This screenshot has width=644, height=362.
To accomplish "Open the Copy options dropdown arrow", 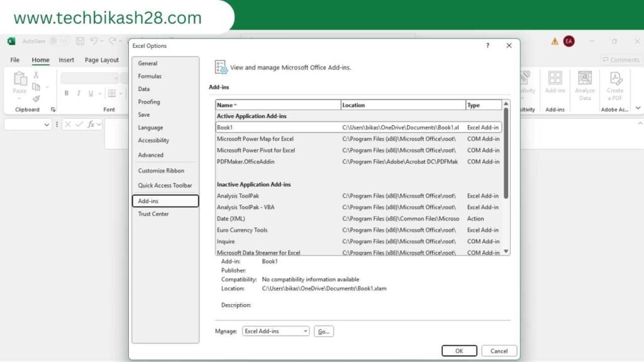I will [x=47, y=87].
